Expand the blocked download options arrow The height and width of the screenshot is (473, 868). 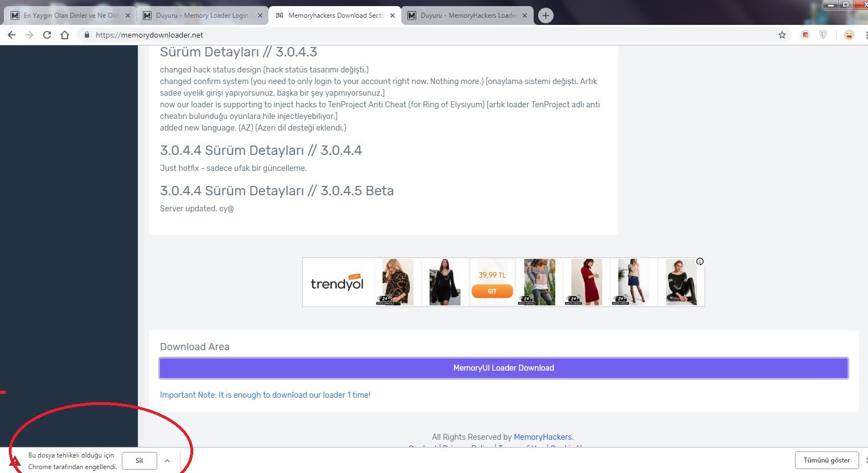167,460
